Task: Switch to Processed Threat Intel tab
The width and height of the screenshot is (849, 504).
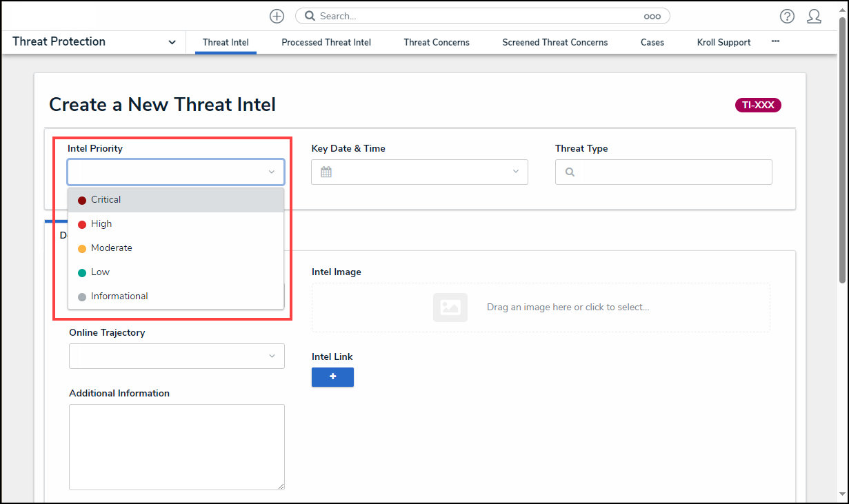Action: 326,42
